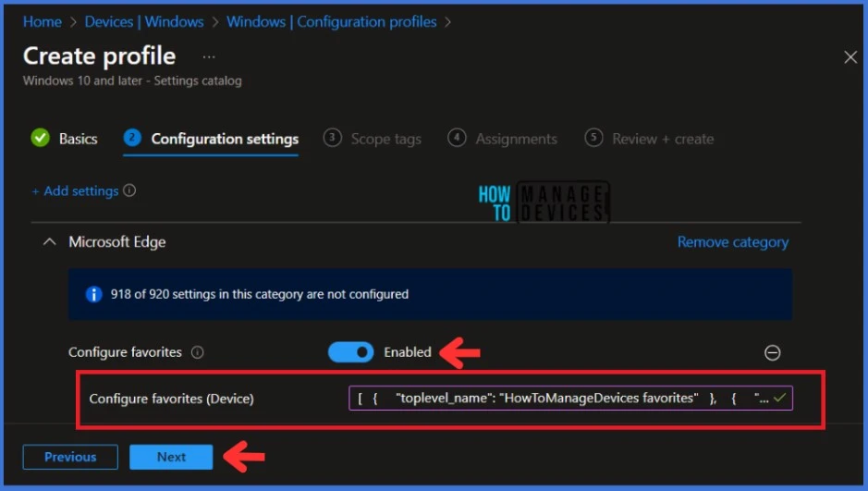Select the Configuration settings step
The image size is (868, 491).
(x=225, y=139)
